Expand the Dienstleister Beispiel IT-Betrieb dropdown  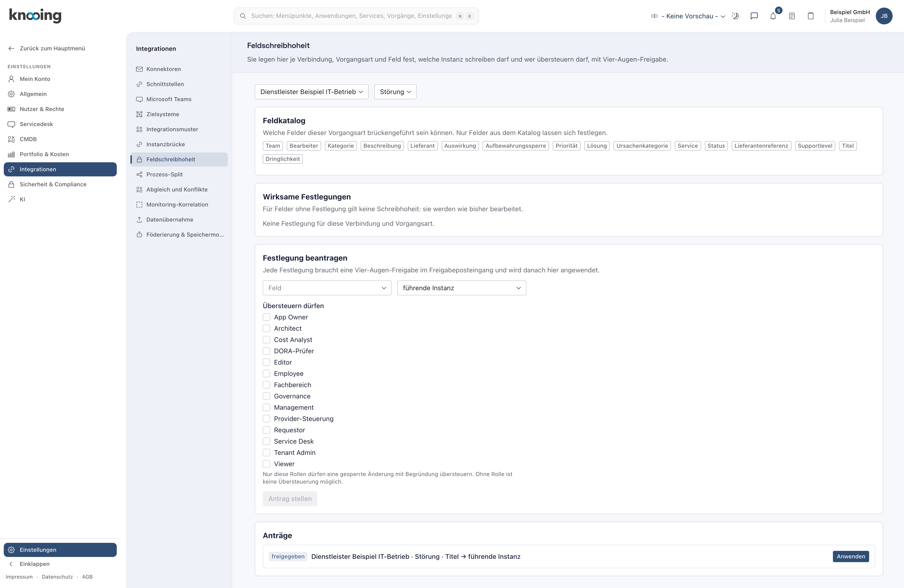click(311, 92)
